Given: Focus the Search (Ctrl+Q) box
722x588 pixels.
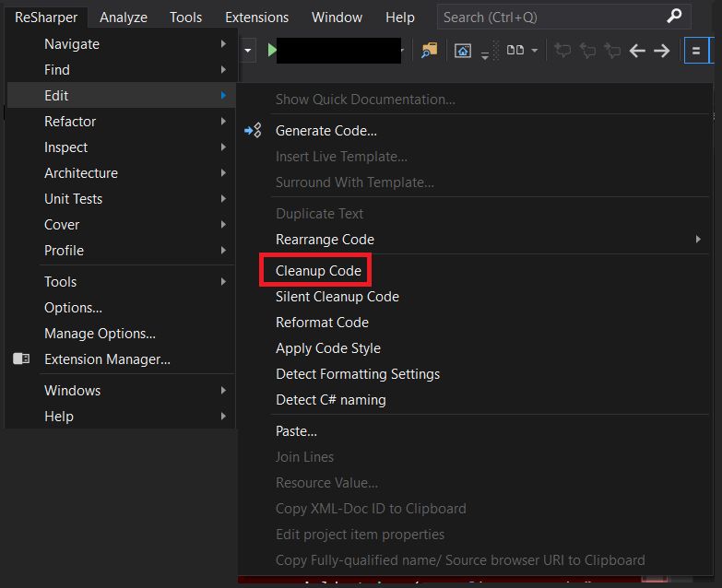Looking at the screenshot, I should coord(563,17).
